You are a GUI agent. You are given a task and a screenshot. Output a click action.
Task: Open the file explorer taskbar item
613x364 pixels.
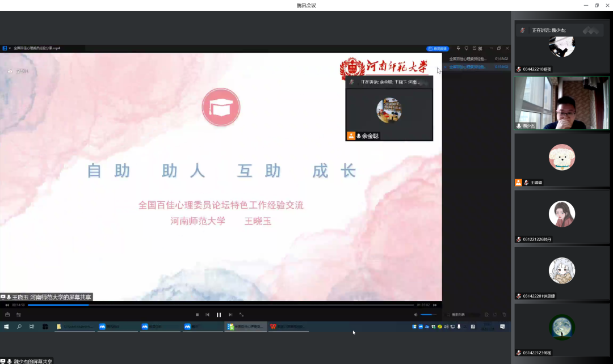coord(75,327)
